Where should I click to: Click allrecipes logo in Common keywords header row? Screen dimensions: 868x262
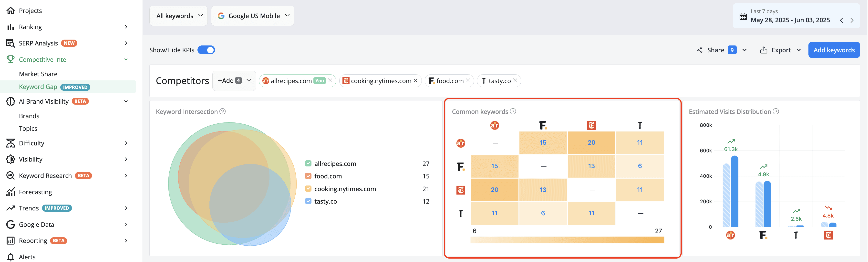click(x=494, y=125)
